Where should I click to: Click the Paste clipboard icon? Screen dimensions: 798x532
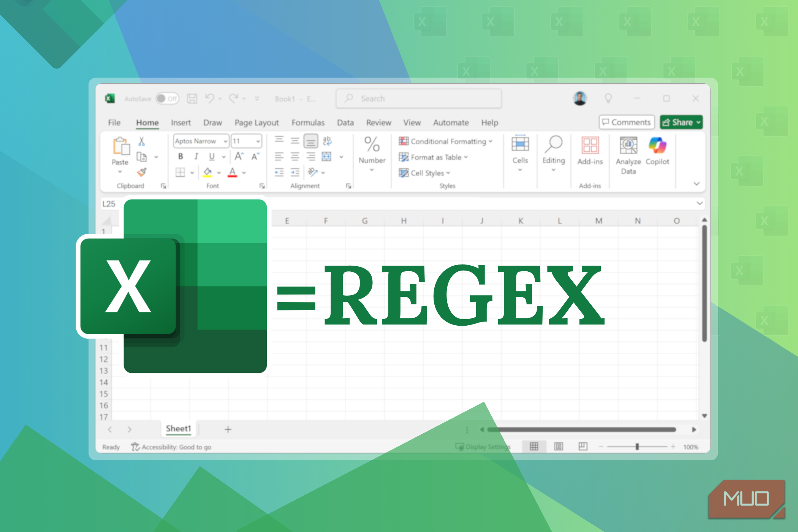coord(121,146)
